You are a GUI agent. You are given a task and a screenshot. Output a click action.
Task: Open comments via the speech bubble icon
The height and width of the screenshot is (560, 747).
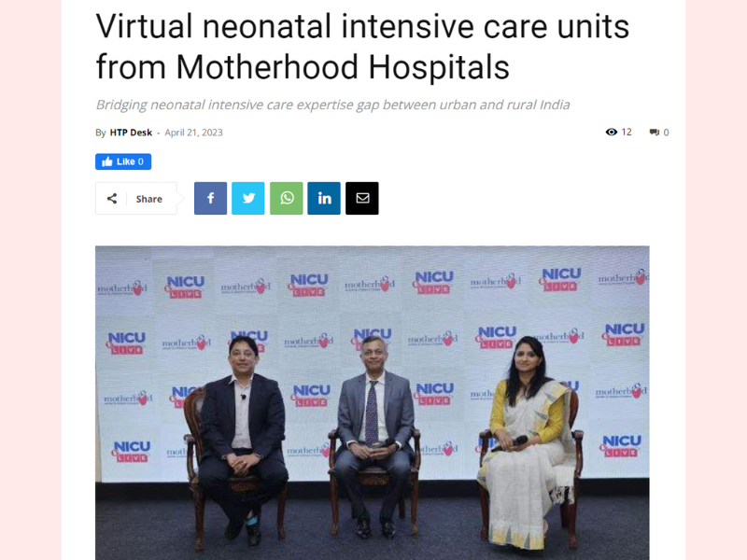tap(655, 133)
